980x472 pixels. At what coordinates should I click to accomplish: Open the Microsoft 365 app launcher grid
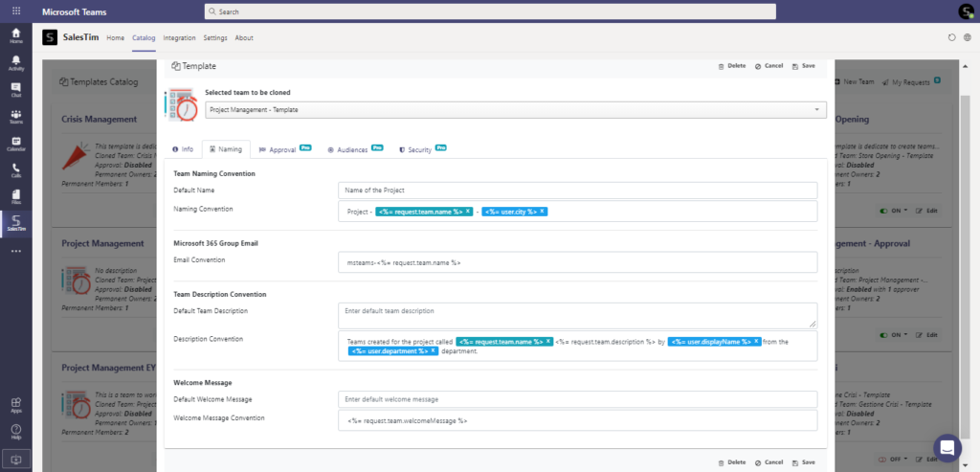[15, 11]
